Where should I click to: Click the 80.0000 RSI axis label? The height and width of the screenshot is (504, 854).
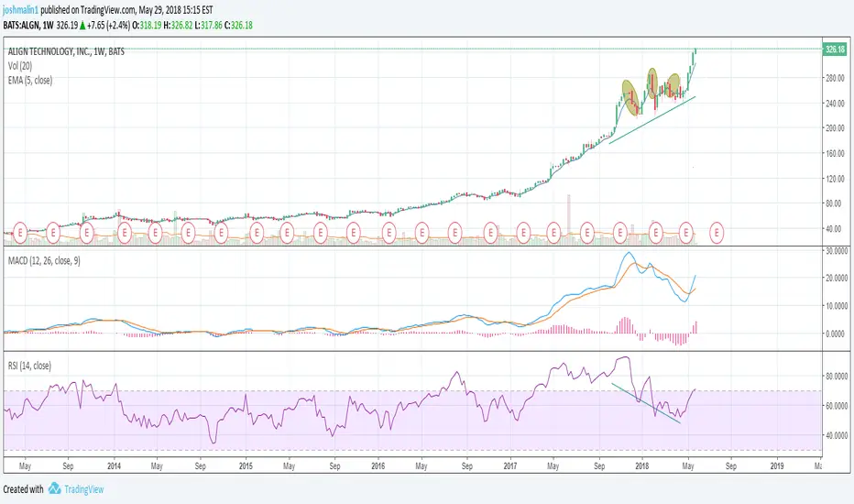(836, 376)
